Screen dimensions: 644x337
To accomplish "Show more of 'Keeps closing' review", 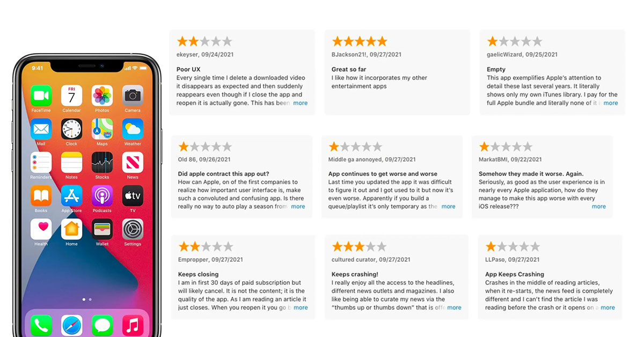I will (x=301, y=308).
